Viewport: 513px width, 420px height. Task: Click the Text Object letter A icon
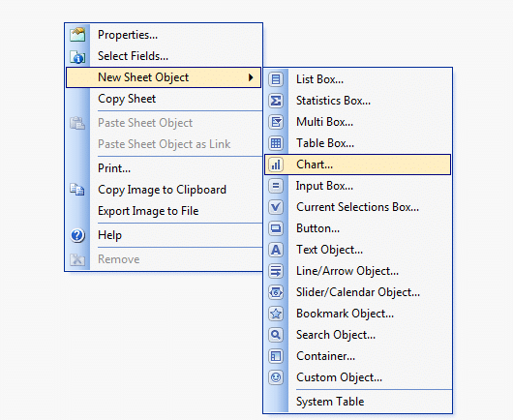coord(276,250)
